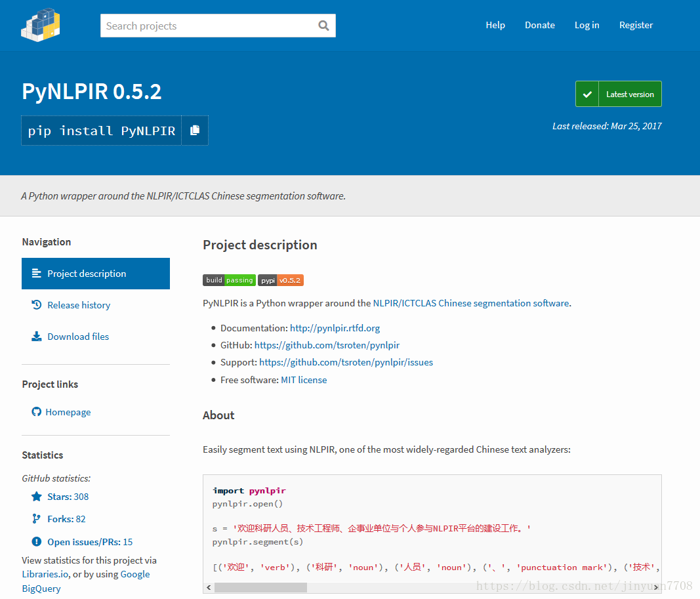Image resolution: width=700 pixels, height=599 pixels.
Task: Click the Latest version button
Action: [618, 94]
